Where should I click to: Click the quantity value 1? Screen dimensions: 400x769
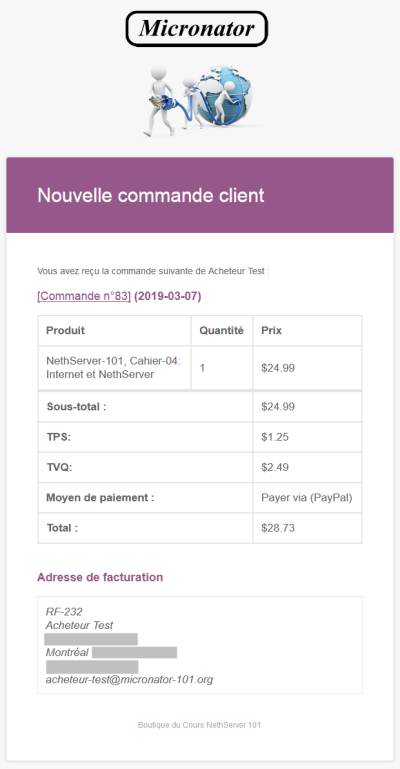point(202,368)
